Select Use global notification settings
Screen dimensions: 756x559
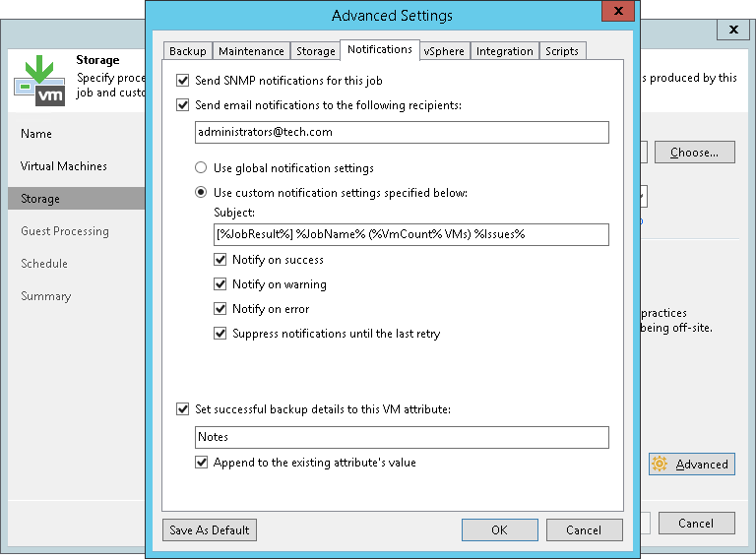[202, 168]
